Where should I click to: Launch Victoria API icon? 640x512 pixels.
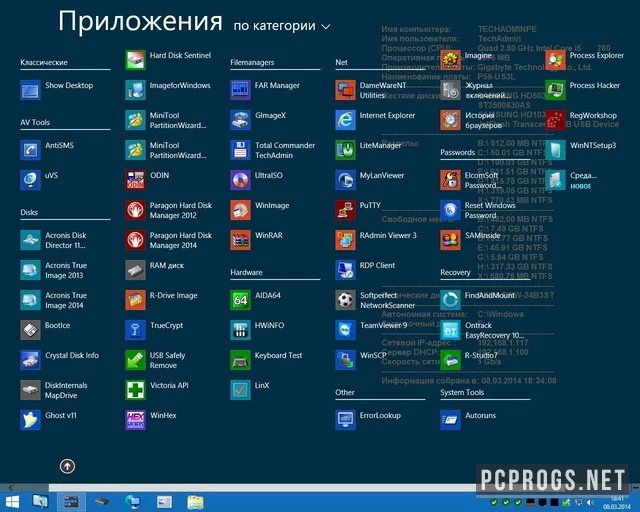tap(135, 390)
